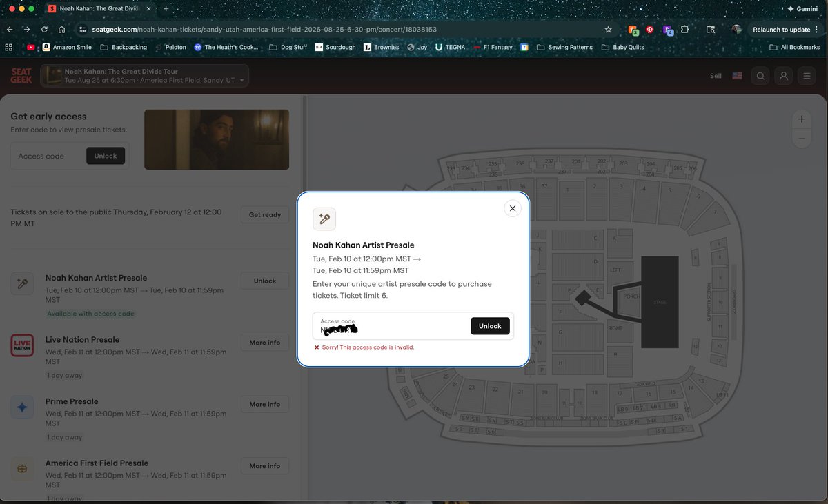The height and width of the screenshot is (504, 828).
Task: Click the Live Nation logo icon
Action: point(22,345)
